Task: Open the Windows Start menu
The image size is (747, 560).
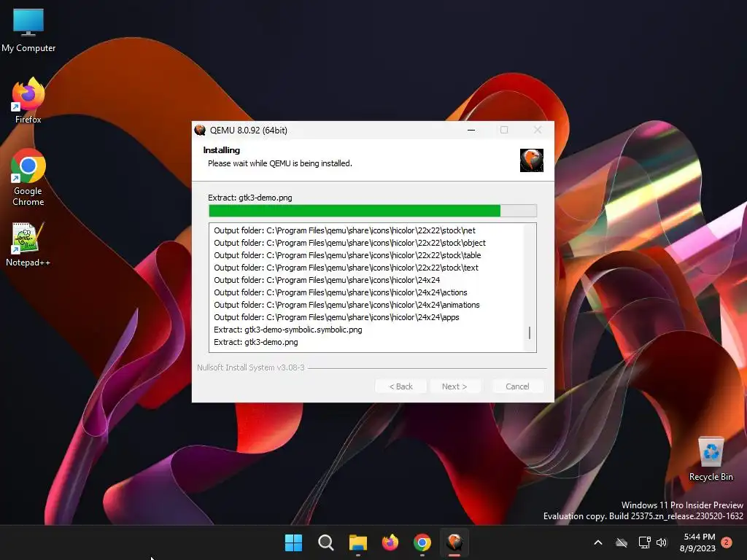Action: [x=293, y=542]
